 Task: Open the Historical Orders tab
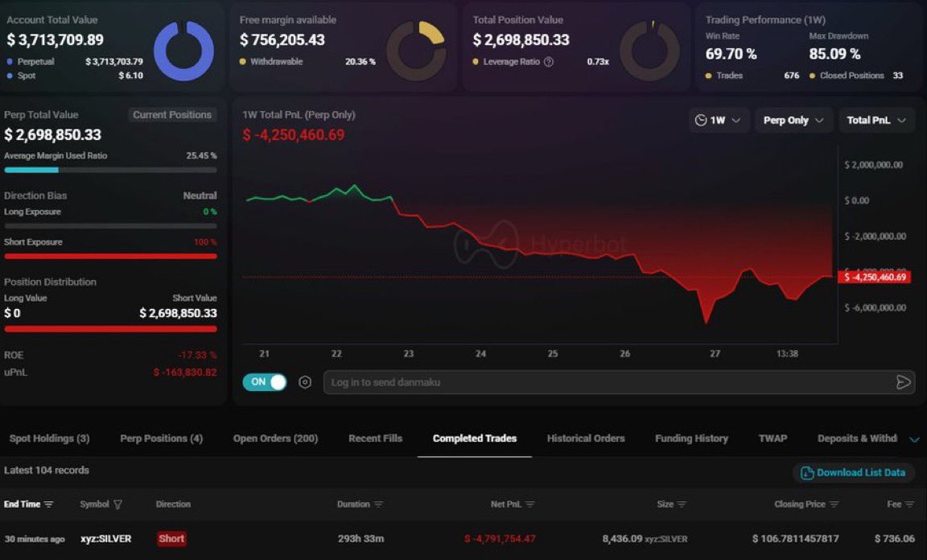click(586, 439)
